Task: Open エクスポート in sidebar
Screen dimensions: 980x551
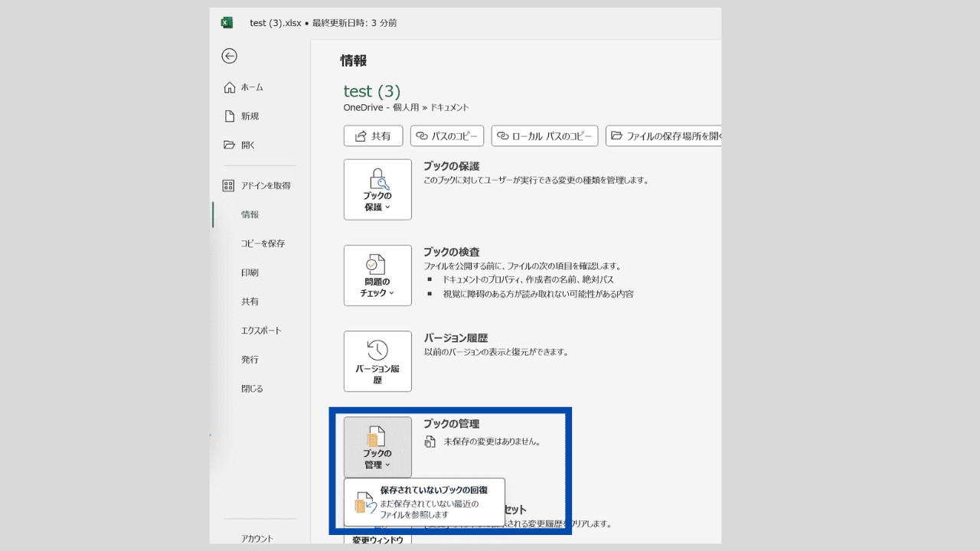Action: point(260,331)
